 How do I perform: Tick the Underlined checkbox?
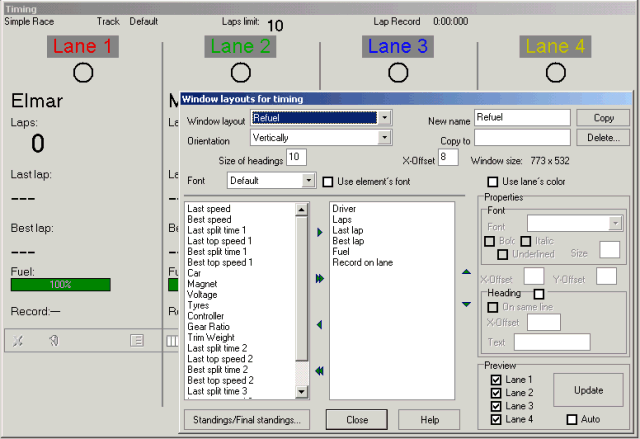503,254
